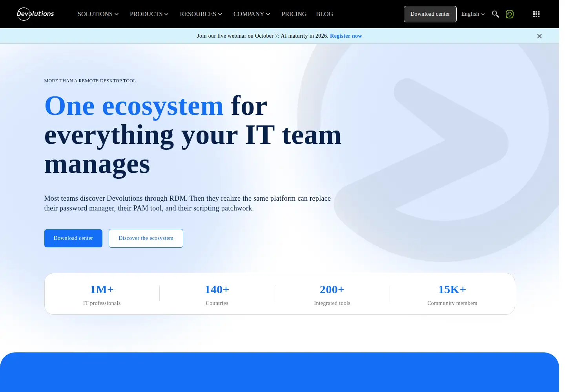
Task: Expand the Resources menu
Action: pyautogui.click(x=201, y=14)
